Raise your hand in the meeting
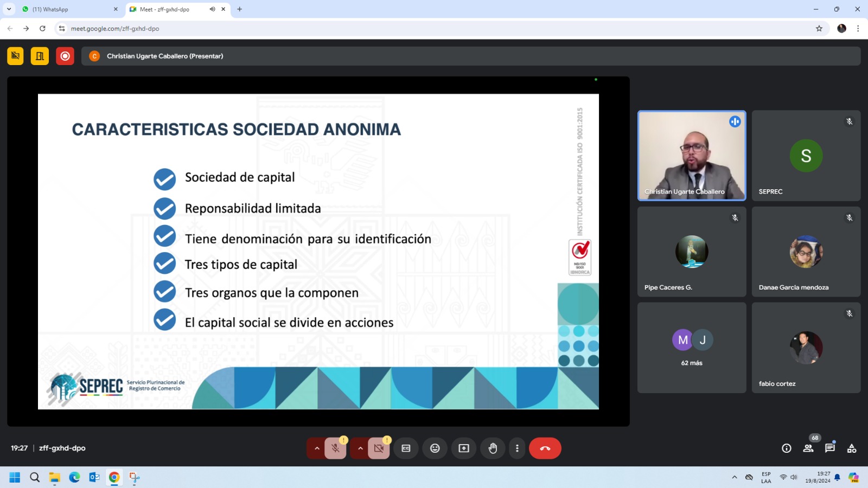 pyautogui.click(x=493, y=448)
